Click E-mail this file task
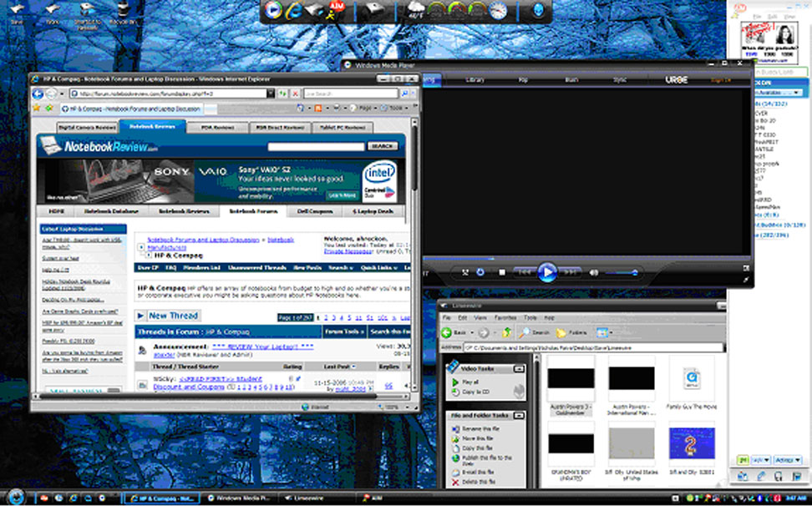This screenshot has height=506, width=812. 475,472
